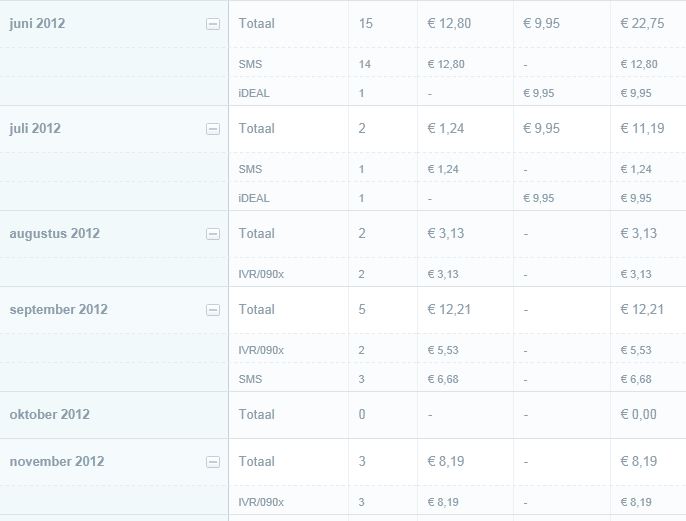The image size is (686, 521).
Task: Click the € 0,00 total for oktober 2012
Action: click(x=639, y=414)
